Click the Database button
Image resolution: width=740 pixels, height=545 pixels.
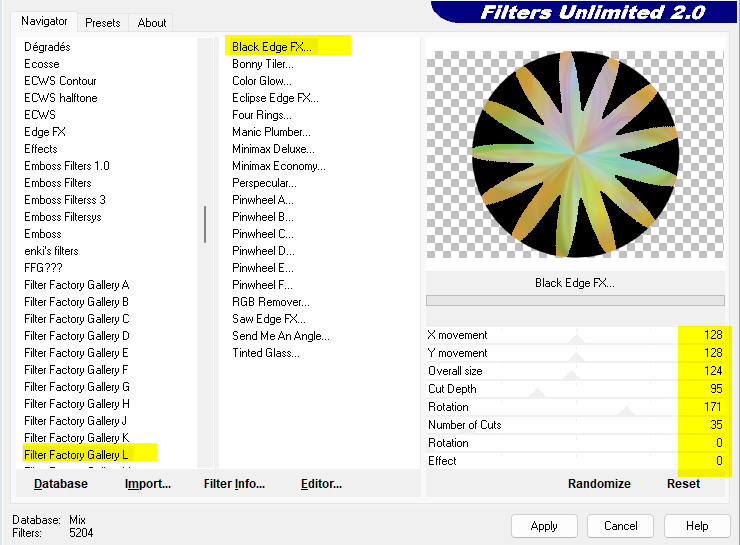point(61,484)
